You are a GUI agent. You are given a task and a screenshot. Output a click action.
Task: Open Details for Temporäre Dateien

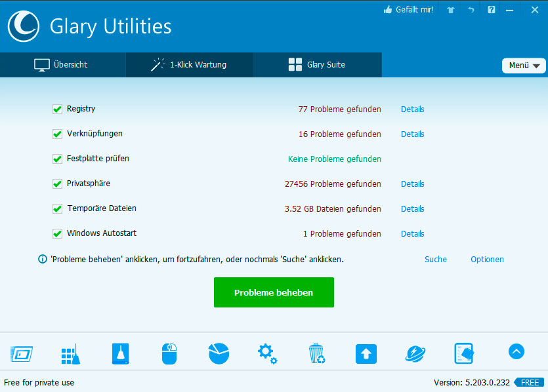pyautogui.click(x=413, y=208)
